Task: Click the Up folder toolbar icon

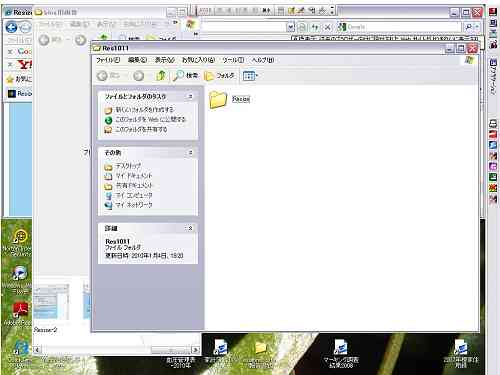Action: pyautogui.click(x=161, y=76)
